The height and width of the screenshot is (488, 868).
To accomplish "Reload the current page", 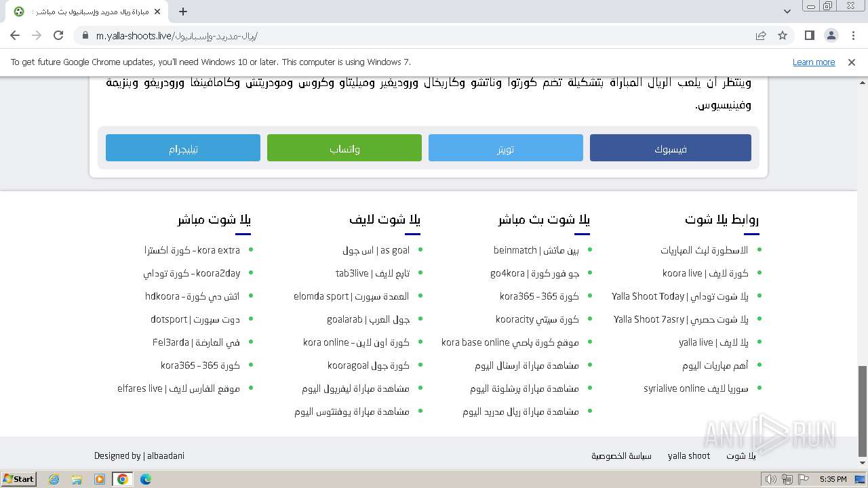I will pyautogui.click(x=58, y=36).
